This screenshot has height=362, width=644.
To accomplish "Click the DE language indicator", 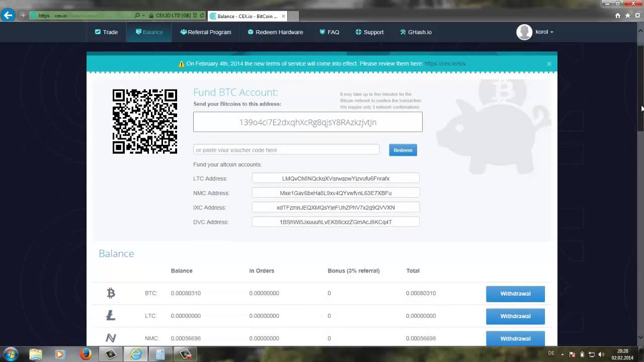I will 551,353.
